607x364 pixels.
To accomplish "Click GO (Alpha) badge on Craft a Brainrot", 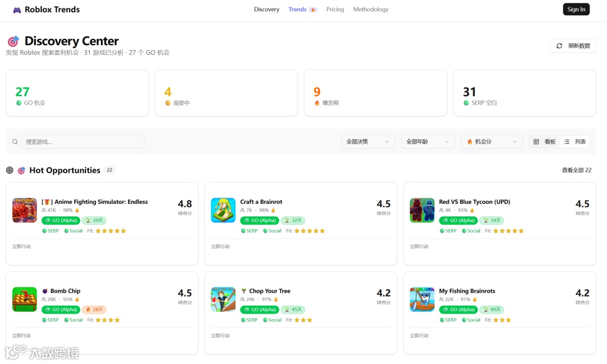I will pos(260,221).
